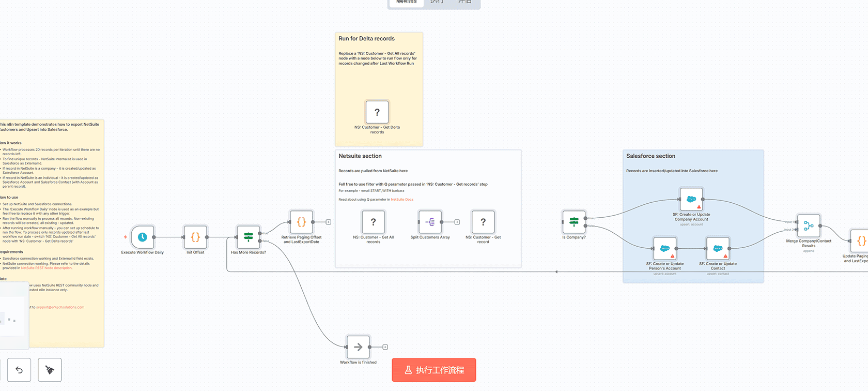
Task: Select the Execute Workflow Daily trigger node
Action: point(143,237)
